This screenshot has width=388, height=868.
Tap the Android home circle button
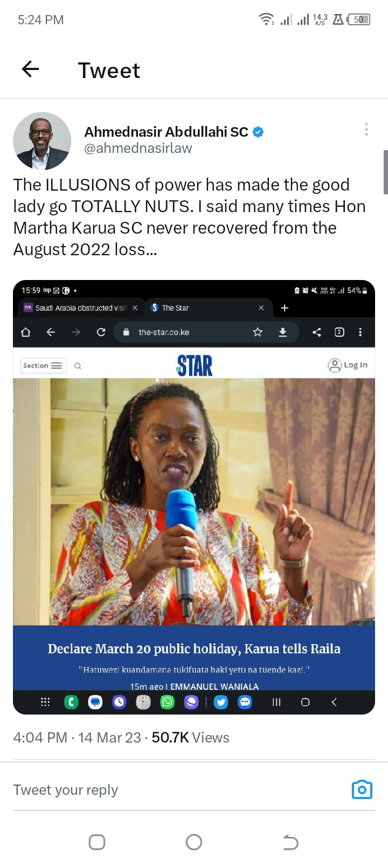click(194, 842)
